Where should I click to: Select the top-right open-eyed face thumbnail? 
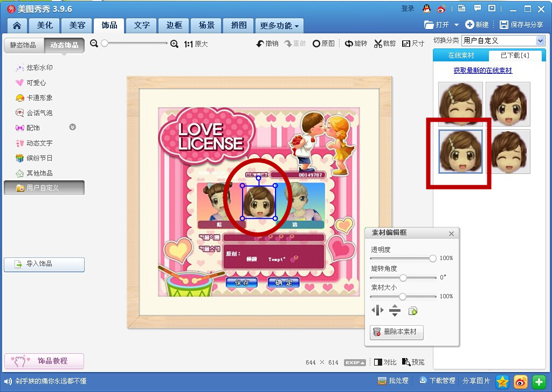tap(508, 104)
